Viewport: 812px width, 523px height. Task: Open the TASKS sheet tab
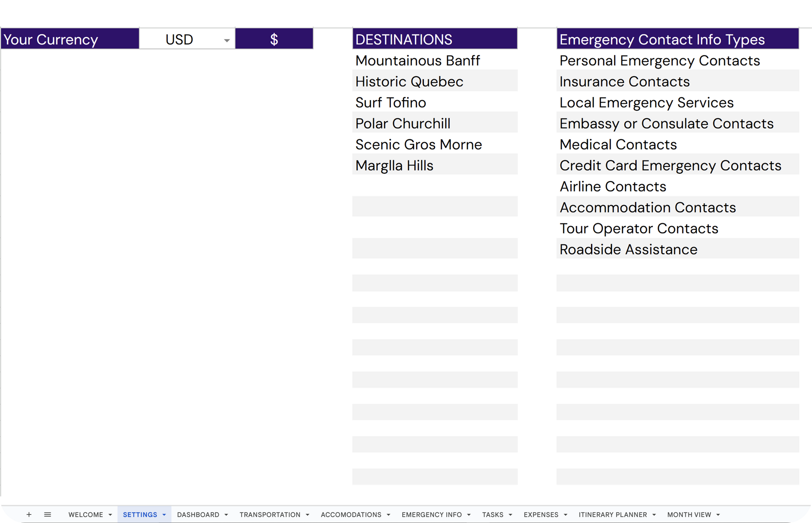(493, 515)
